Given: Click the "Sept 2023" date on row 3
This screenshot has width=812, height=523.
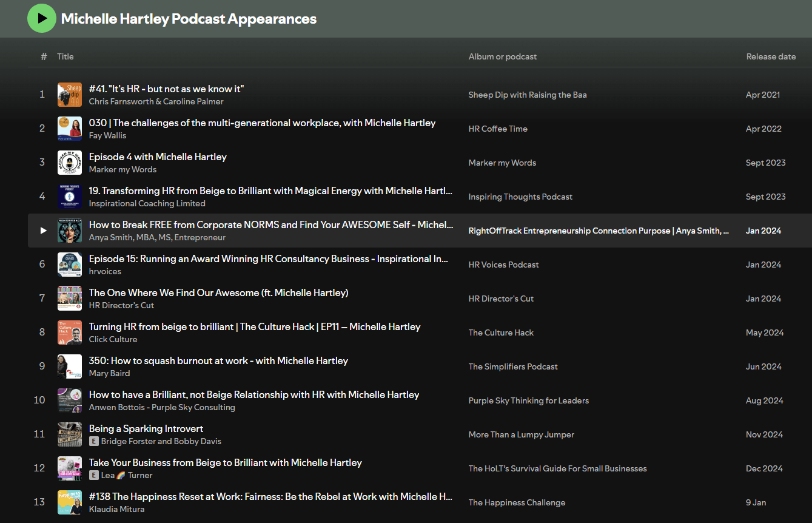Looking at the screenshot, I should click(x=765, y=163).
